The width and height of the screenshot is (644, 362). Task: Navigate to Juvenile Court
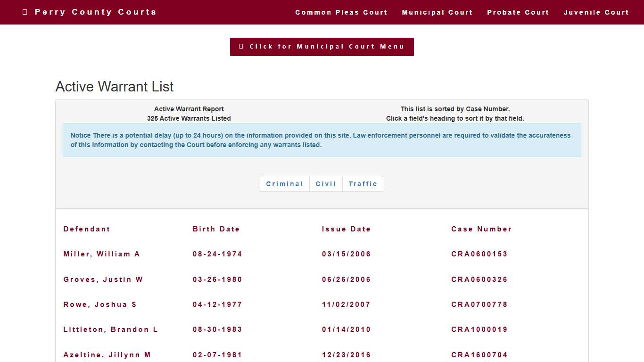click(x=596, y=12)
